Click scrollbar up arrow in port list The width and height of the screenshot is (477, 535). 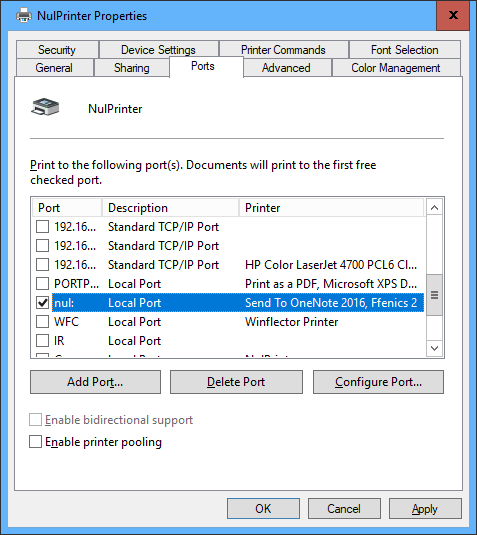(x=434, y=207)
